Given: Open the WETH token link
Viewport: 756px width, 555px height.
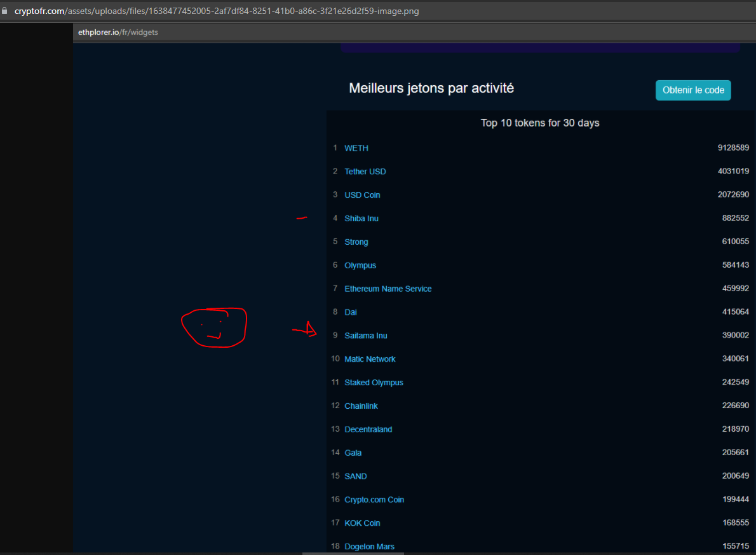Looking at the screenshot, I should (356, 148).
